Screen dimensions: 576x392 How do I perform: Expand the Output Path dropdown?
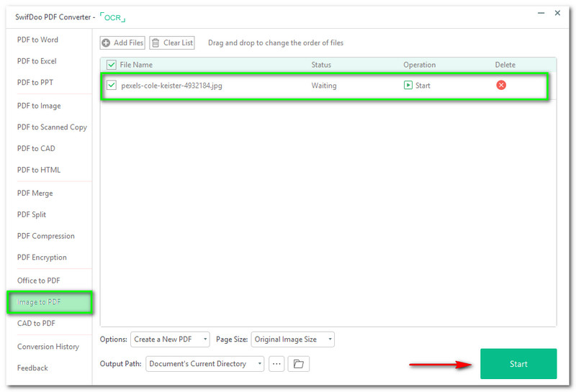pyautogui.click(x=205, y=364)
